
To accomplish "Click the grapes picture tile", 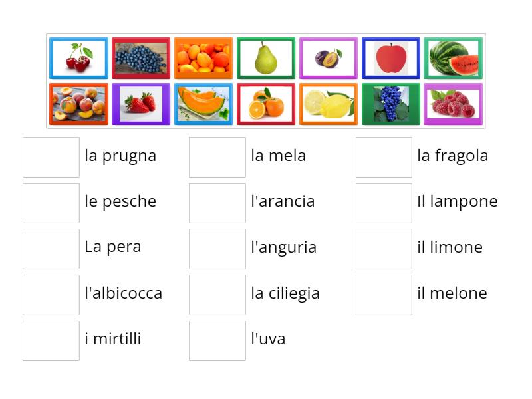I will coord(390,105).
